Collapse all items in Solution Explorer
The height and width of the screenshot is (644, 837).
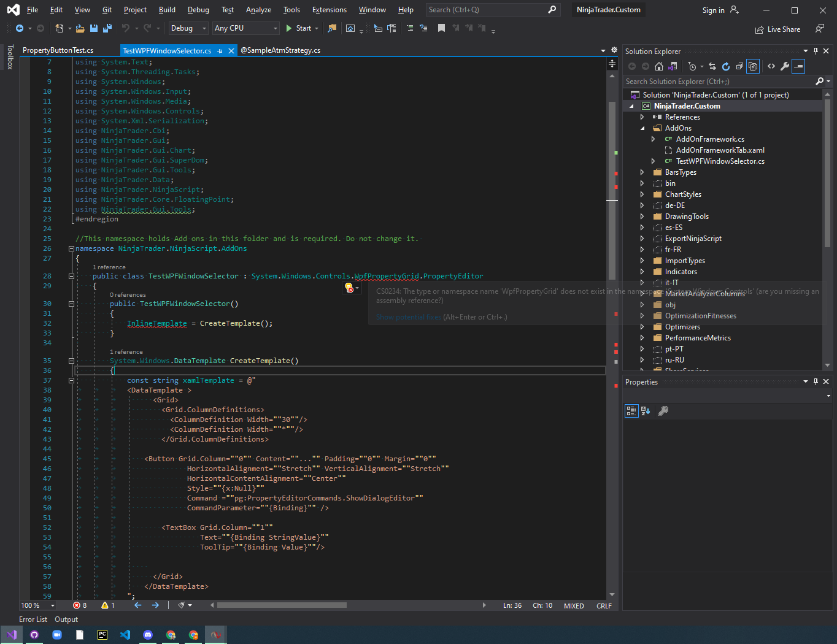739,66
